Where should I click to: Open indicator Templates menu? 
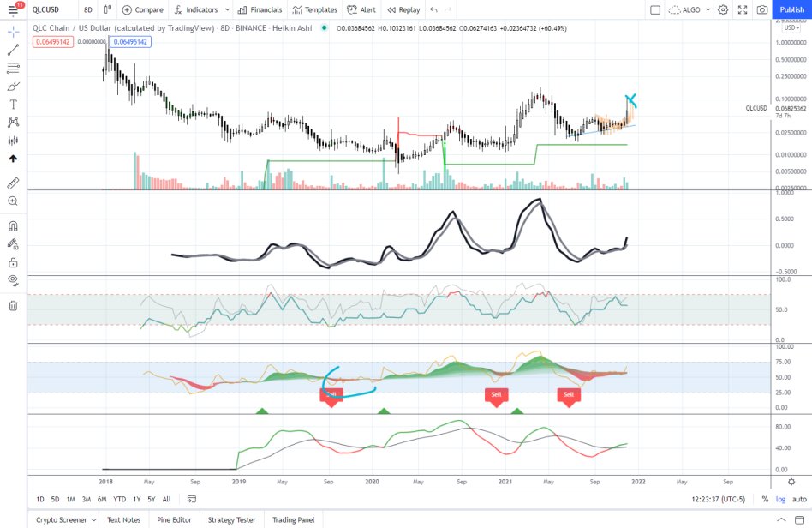(x=315, y=9)
